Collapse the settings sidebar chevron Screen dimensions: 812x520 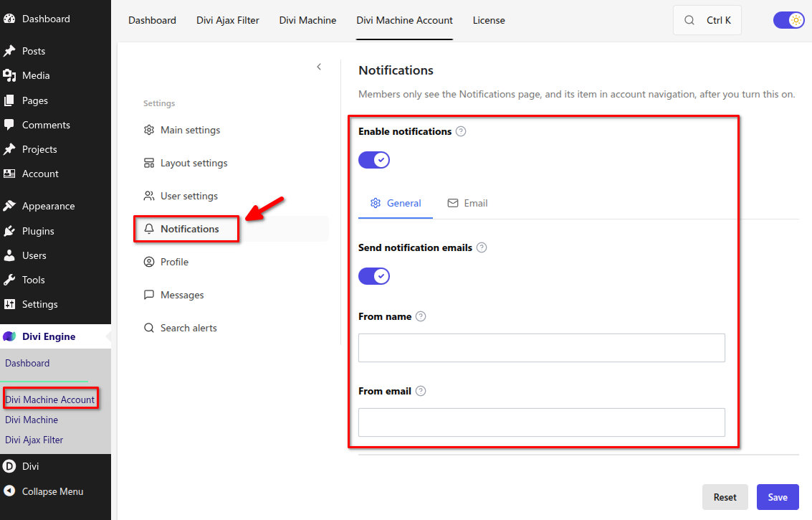(x=319, y=67)
